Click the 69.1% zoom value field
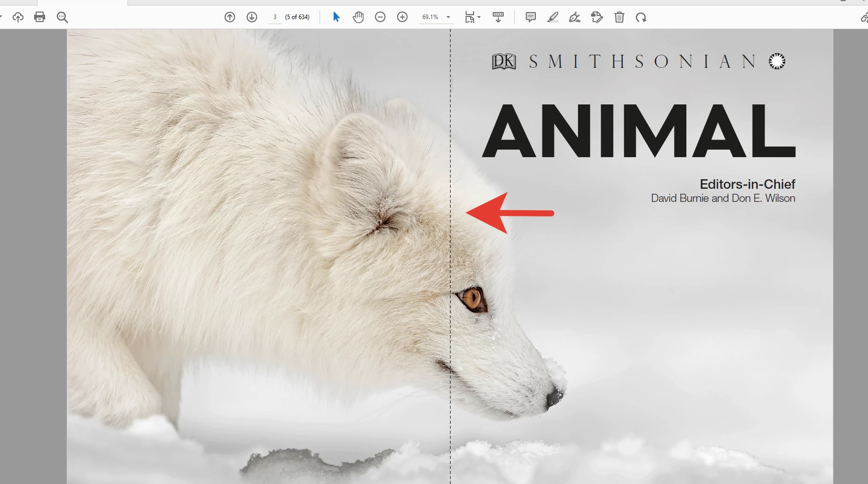Viewport: 868px width, 484px height. point(430,17)
